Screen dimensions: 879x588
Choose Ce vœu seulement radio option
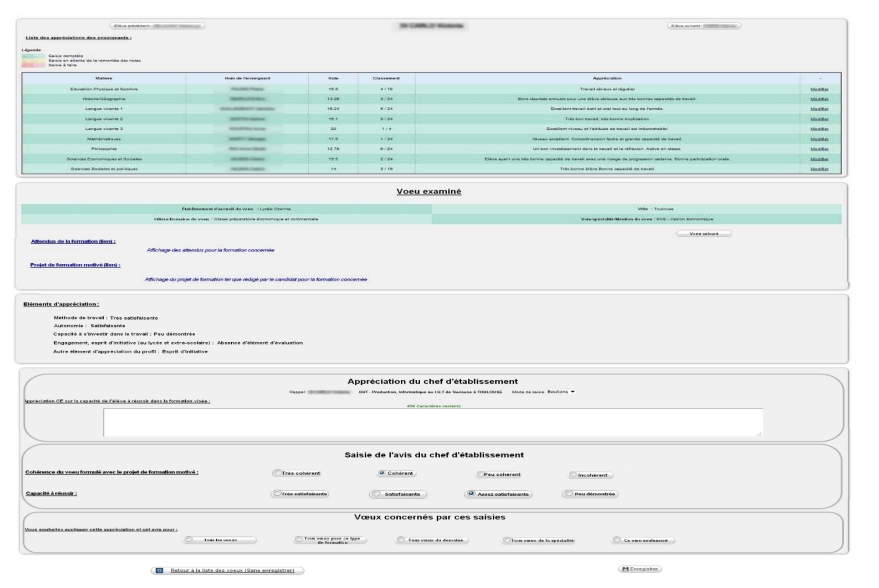click(617, 540)
